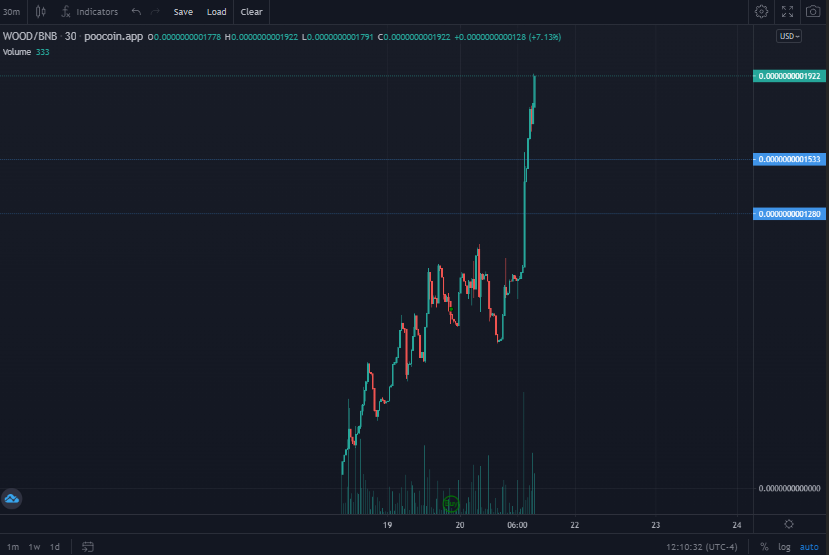Open the TradingView logo link
Screen dimensions: 829x555
tap(12, 498)
